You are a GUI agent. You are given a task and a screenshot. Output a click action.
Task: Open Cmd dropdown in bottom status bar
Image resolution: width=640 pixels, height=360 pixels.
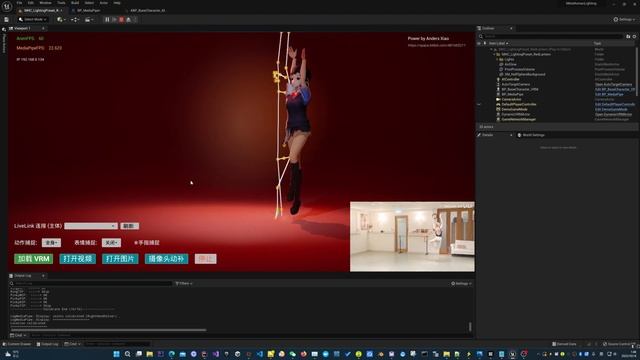72,344
